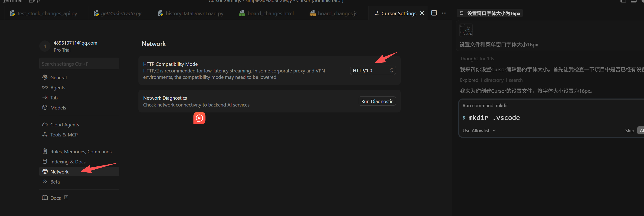Open General settings gear icon
This screenshot has width=644, height=216.
pos(45,77)
